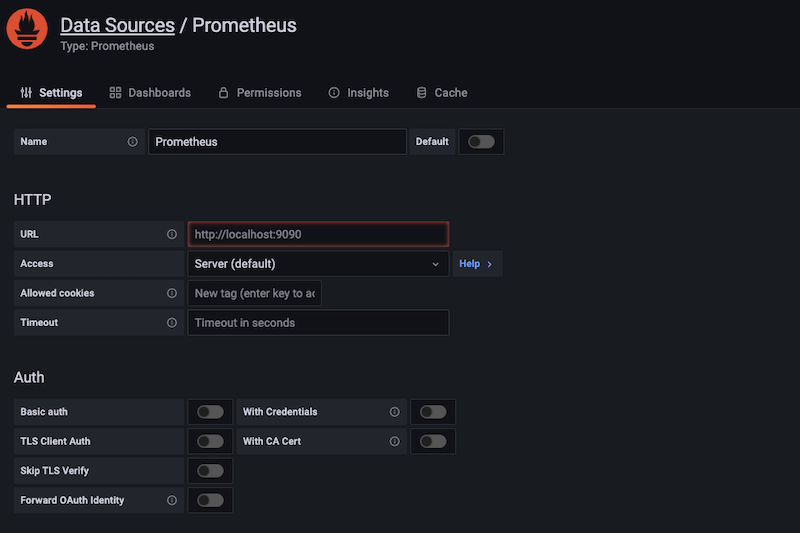Click the URL input field

pos(318,234)
